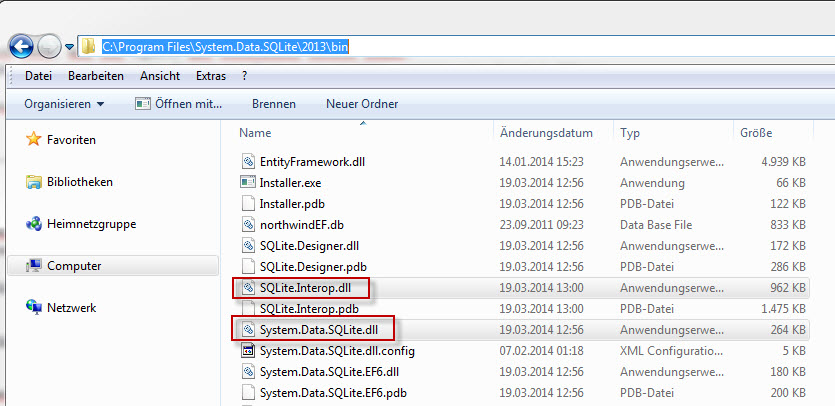
Task: Select Bibliotheken in the navigation pane
Action: pos(80,182)
